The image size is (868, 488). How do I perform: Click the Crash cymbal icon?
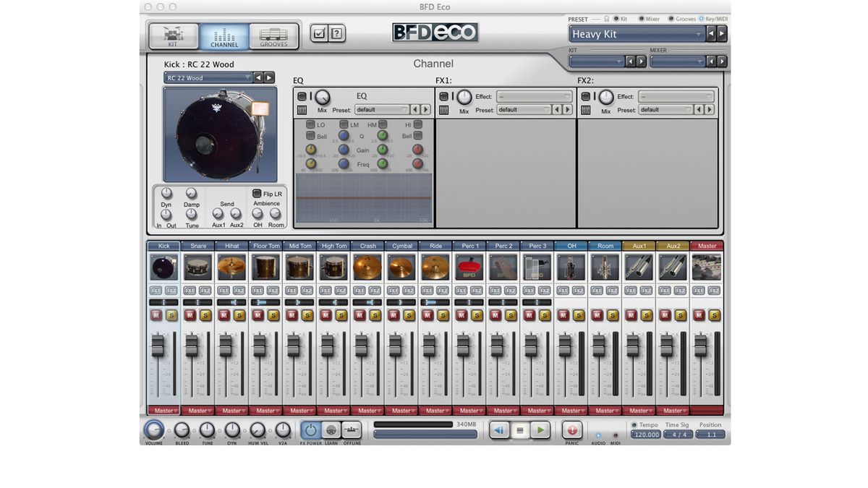[x=368, y=267]
